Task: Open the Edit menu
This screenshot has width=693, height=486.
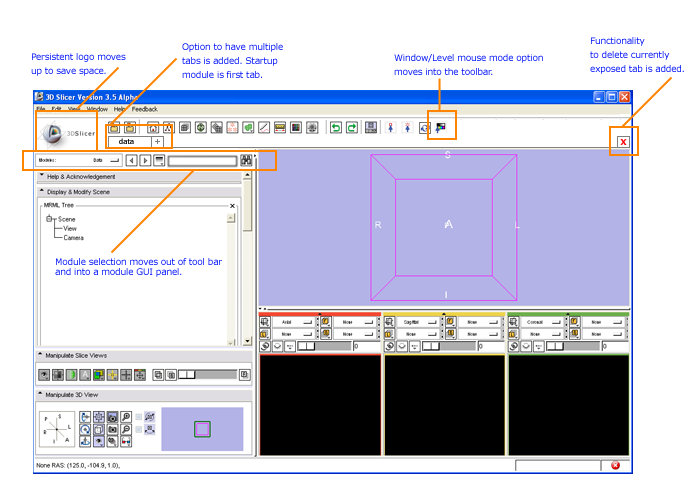Action: 57,109
